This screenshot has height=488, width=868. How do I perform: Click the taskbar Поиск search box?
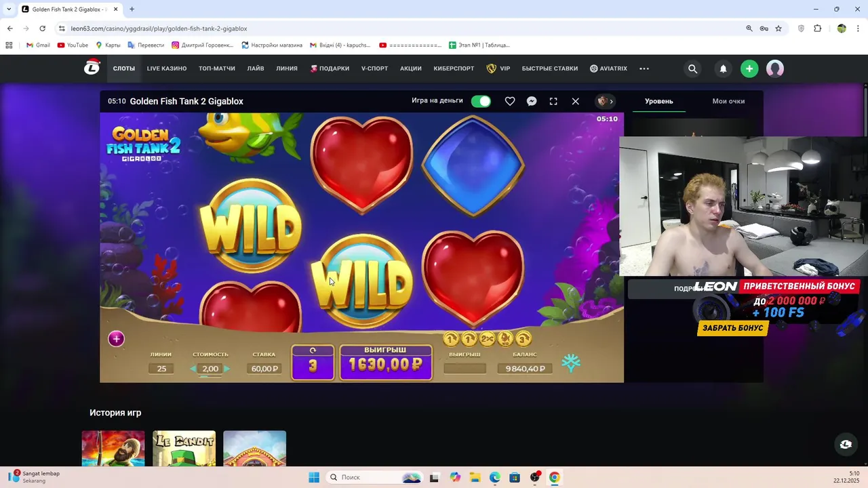pos(374,477)
